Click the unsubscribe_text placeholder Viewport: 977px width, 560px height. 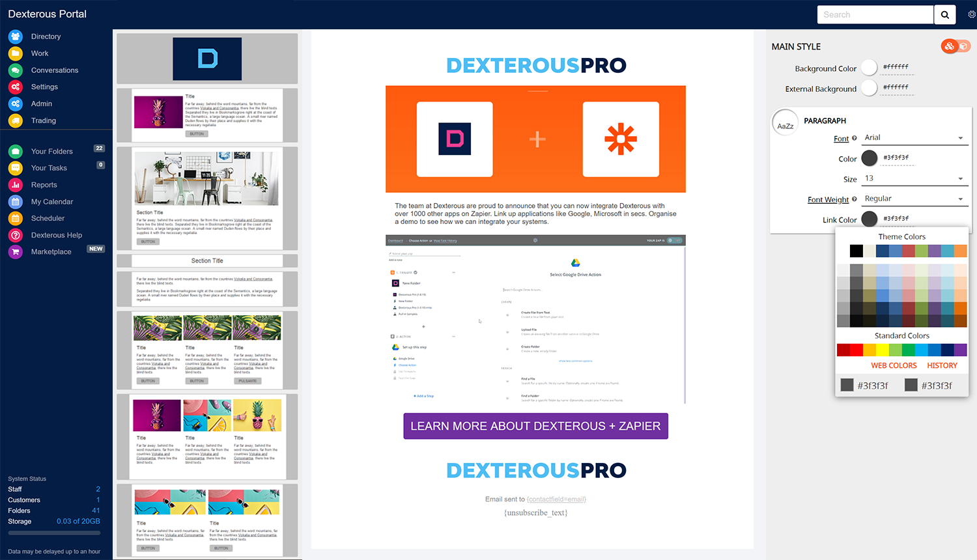[x=535, y=513]
